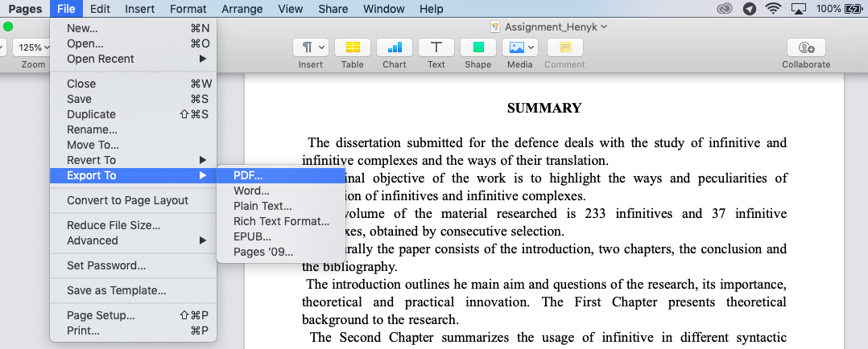The image size is (868, 349).
Task: Insert a Shape from the toolbar
Action: click(477, 47)
